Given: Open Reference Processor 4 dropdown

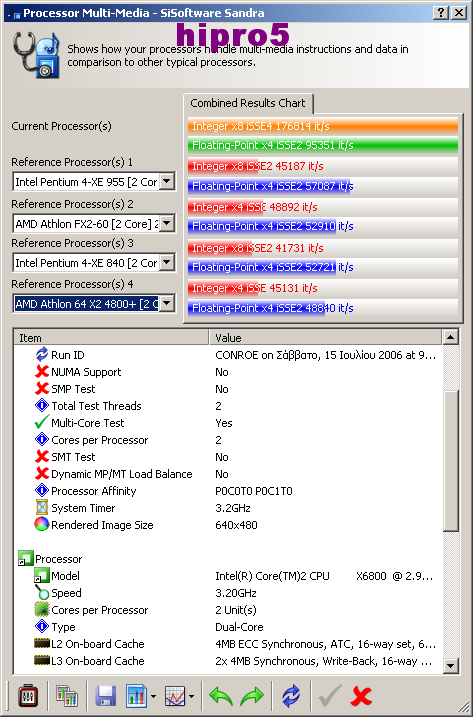Looking at the screenshot, I should [x=167, y=303].
